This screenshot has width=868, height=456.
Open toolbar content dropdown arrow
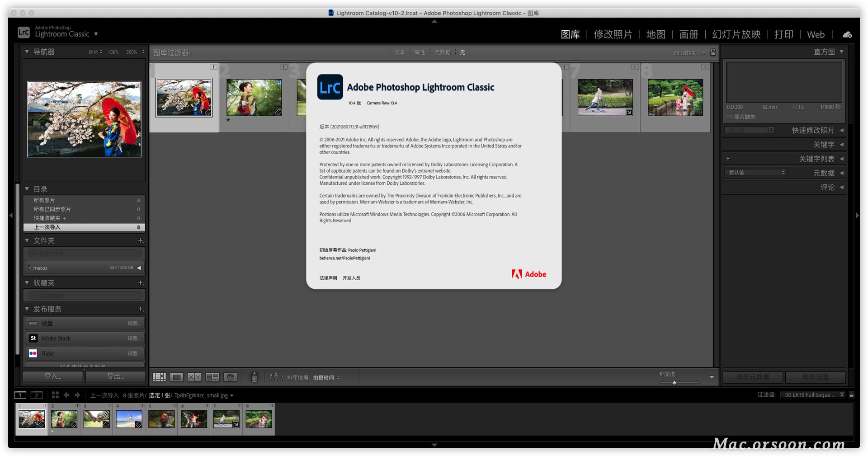coord(712,377)
